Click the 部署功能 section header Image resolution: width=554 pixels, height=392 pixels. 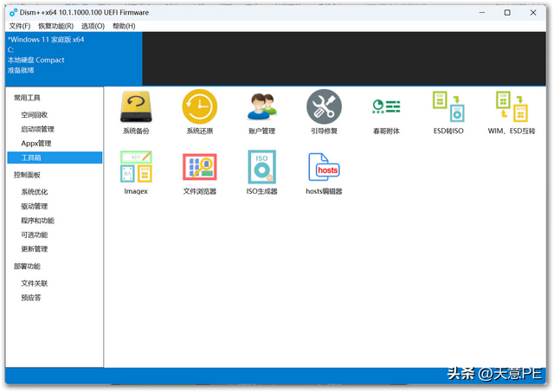[27, 267]
